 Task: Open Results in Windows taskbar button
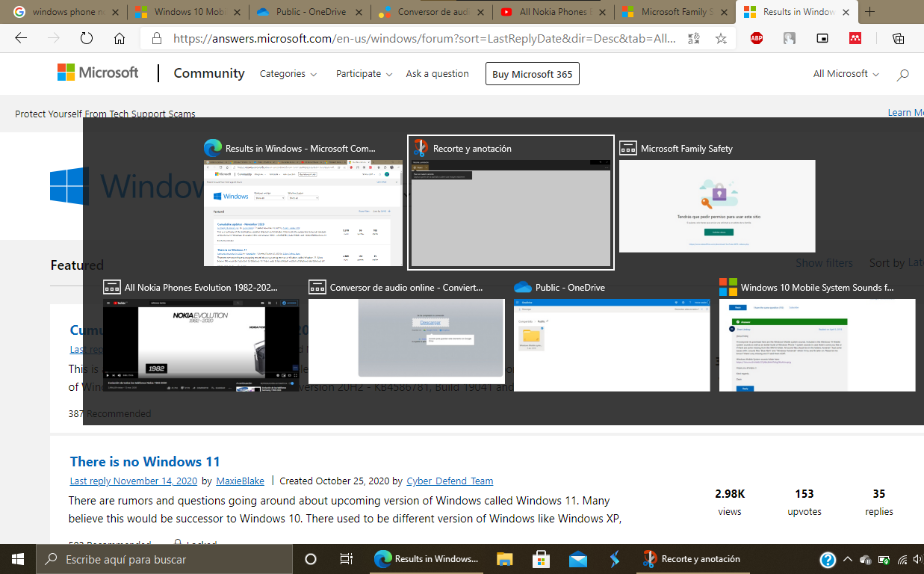click(x=427, y=559)
